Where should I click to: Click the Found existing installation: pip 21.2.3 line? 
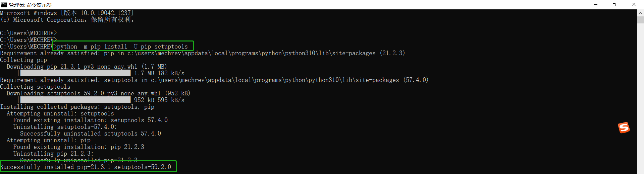coord(79,147)
